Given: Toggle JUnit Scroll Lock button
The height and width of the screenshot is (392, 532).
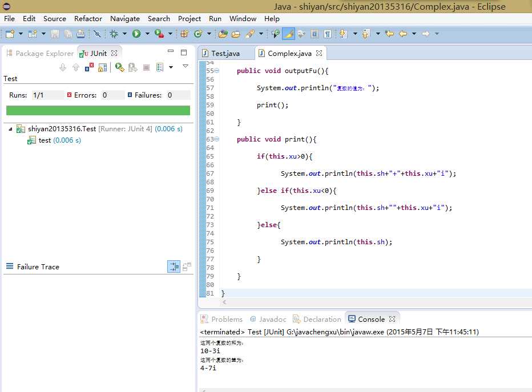Looking at the screenshot, I should click(102, 67).
